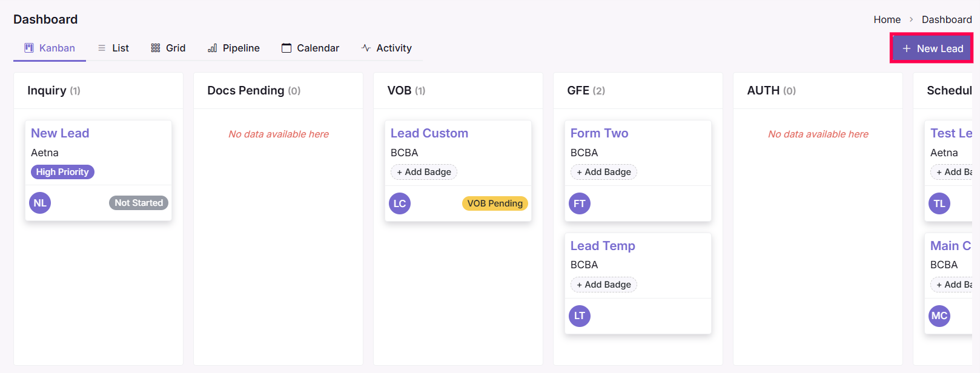Switch to the Kanban view tab
Viewport: 980px width, 373px height.
point(50,48)
